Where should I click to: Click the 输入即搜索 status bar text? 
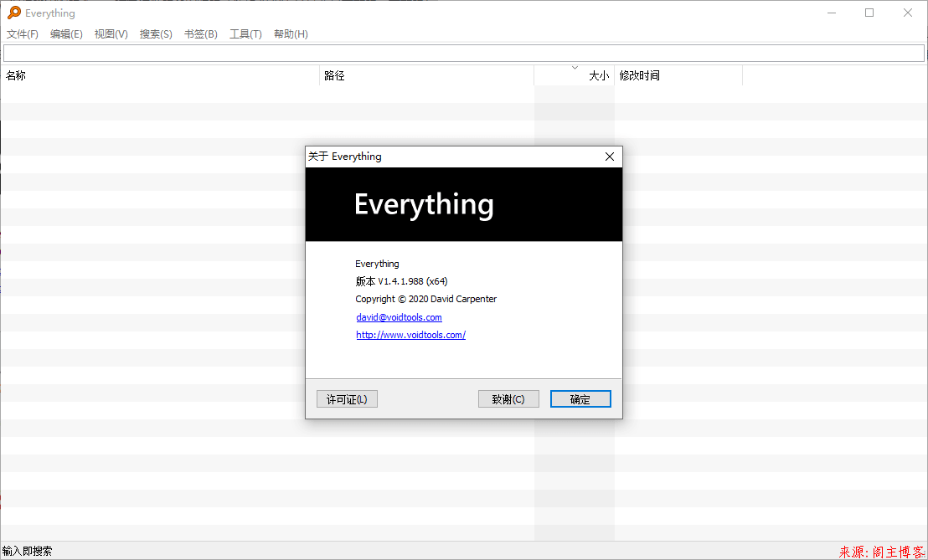click(28, 551)
